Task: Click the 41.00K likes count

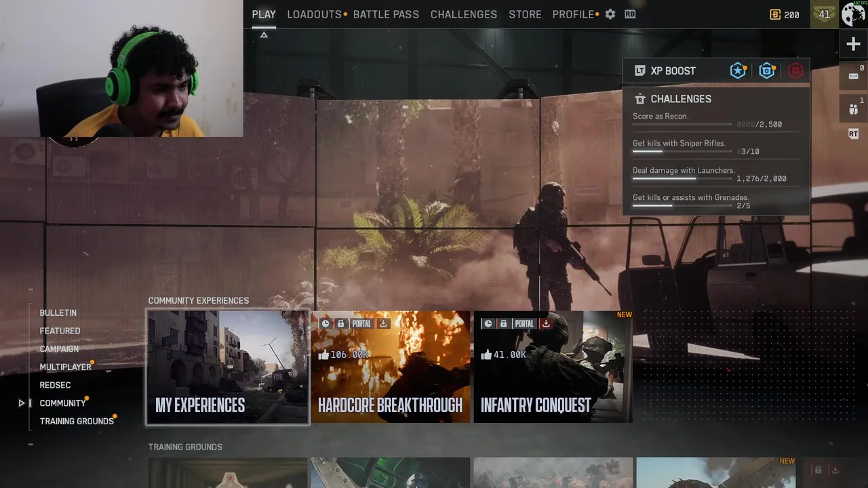Action: pos(509,355)
